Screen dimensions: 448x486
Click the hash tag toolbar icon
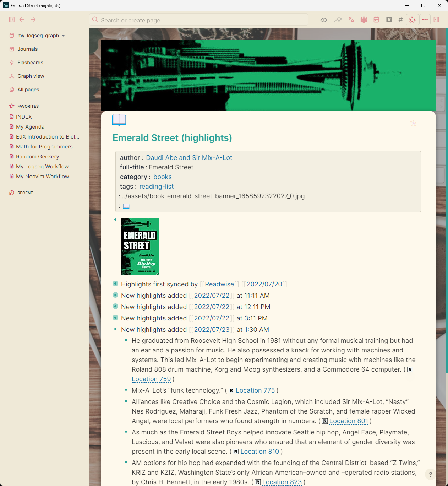pos(400,20)
